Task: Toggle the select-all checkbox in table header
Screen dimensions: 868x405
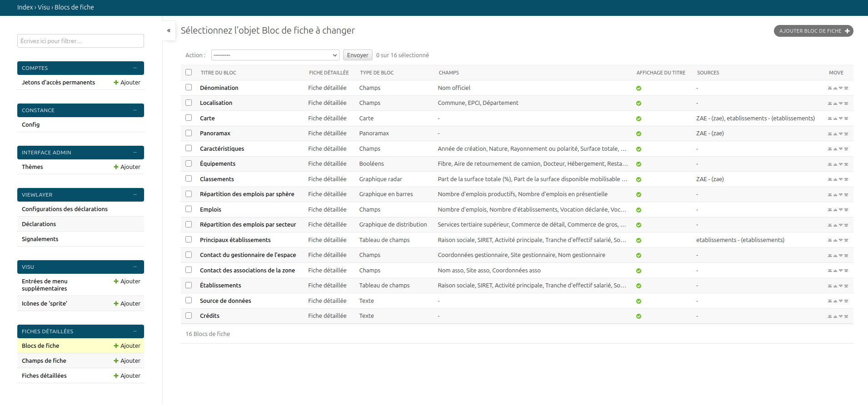Action: [189, 72]
